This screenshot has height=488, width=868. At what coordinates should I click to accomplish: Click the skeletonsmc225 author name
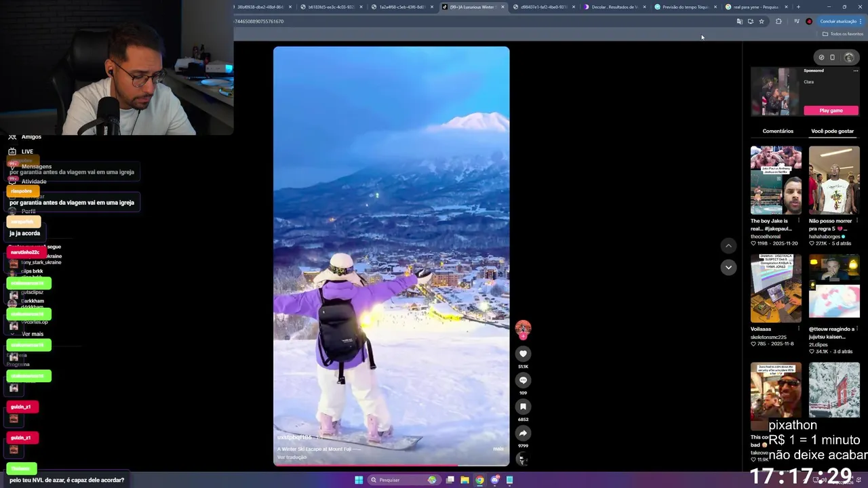click(x=768, y=337)
